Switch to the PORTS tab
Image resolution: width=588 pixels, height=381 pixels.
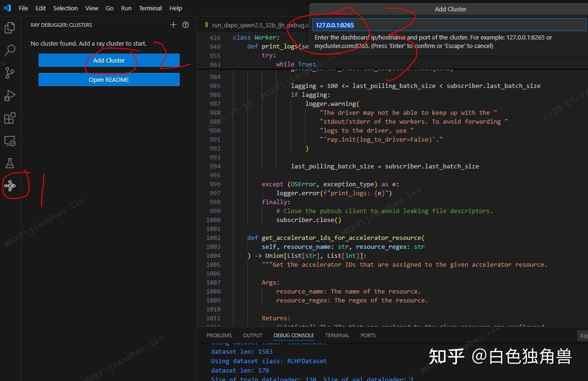[367, 335]
